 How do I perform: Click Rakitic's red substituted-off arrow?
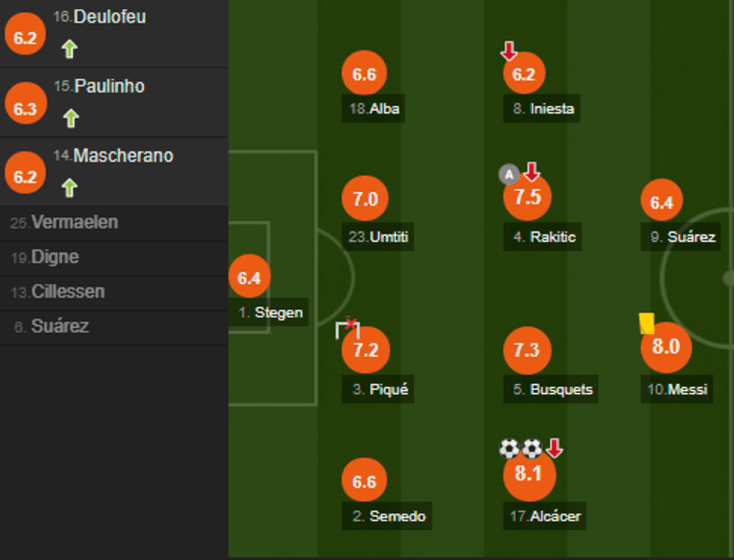pos(532,172)
